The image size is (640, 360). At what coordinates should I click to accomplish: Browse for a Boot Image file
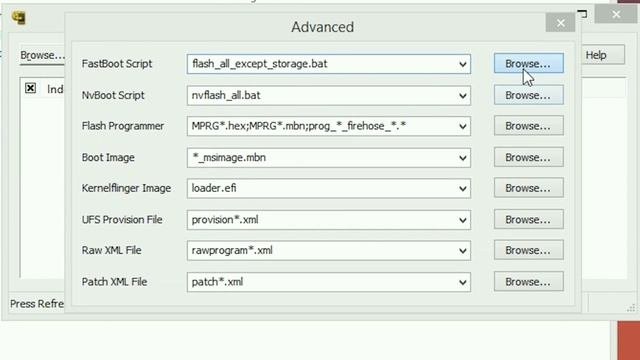529,158
